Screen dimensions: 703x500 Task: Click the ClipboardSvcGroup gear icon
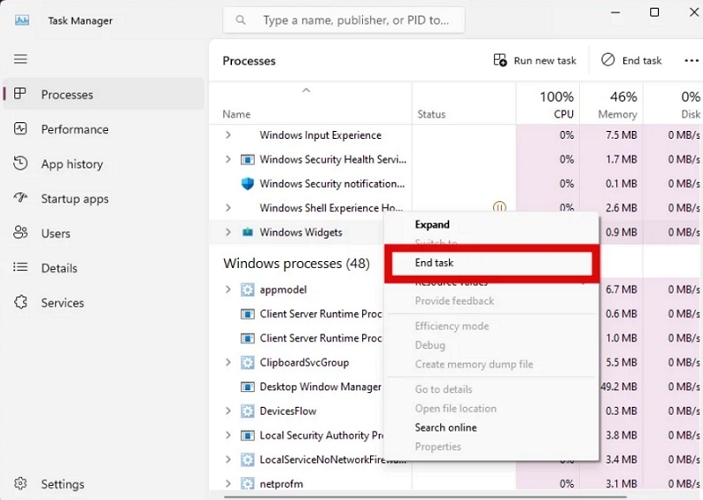[x=247, y=362]
